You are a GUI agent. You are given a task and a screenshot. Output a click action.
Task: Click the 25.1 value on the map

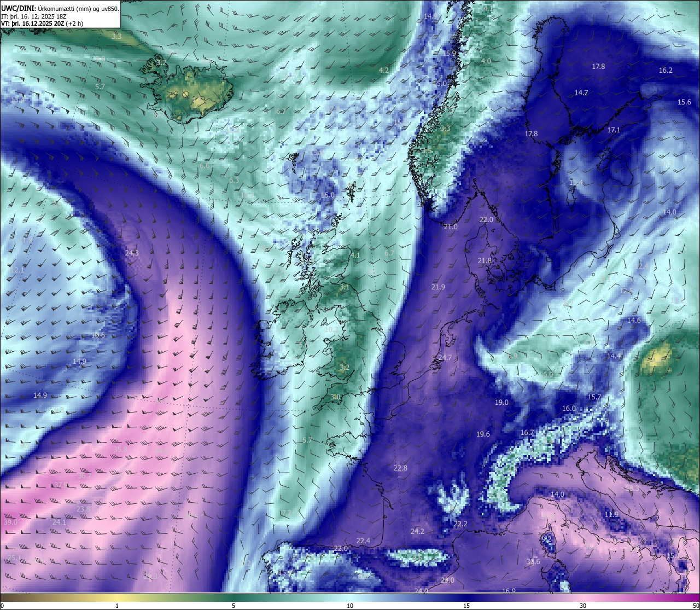[x=14, y=557]
